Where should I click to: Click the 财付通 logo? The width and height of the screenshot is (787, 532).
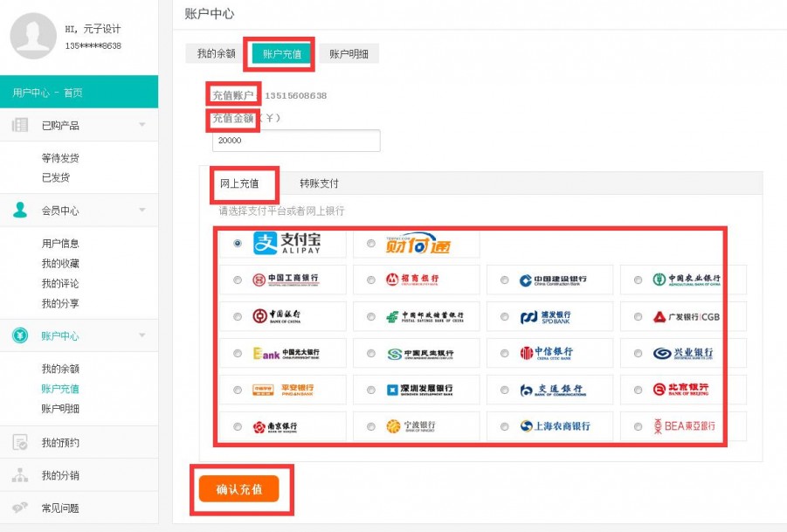(x=418, y=244)
